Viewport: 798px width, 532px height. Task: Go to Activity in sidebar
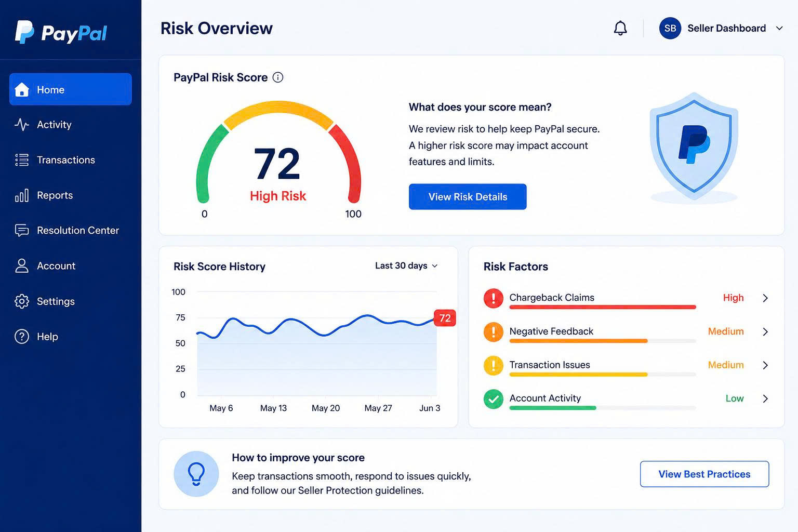[x=54, y=125]
